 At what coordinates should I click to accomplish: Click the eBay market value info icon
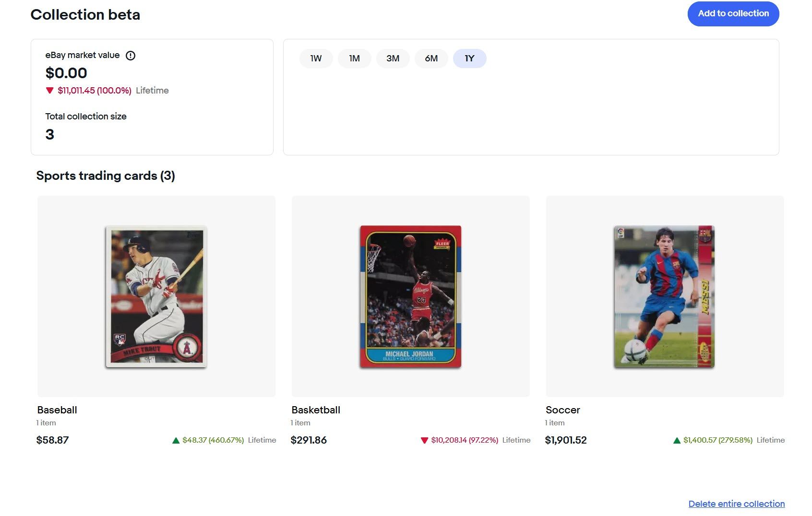tap(131, 56)
